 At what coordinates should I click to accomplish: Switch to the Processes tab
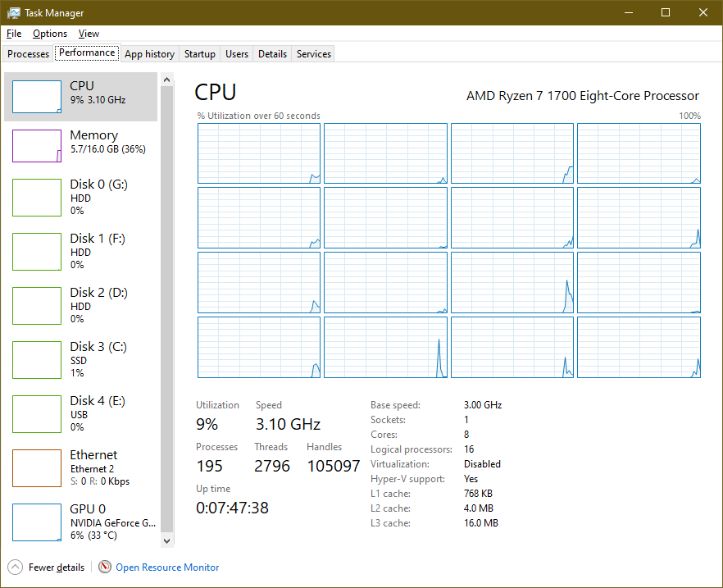(28, 54)
